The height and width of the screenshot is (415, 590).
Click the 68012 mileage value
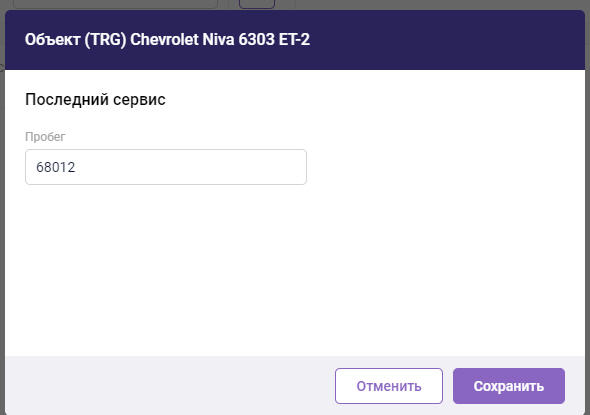click(x=56, y=167)
